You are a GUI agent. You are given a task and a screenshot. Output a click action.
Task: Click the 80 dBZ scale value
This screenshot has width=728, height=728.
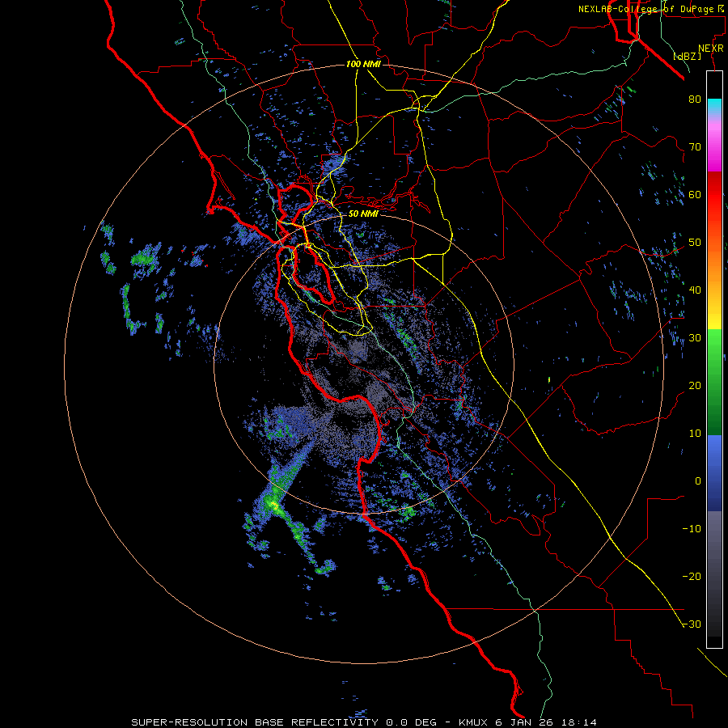pyautogui.click(x=695, y=99)
